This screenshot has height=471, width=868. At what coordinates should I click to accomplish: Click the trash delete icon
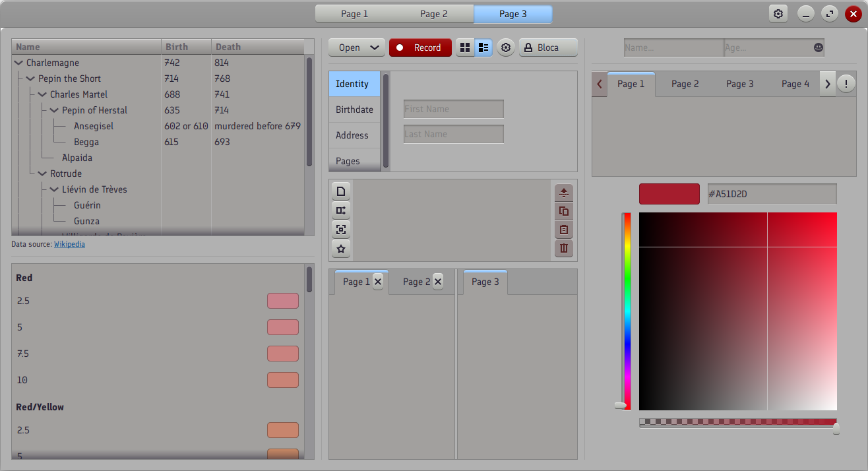(x=564, y=248)
